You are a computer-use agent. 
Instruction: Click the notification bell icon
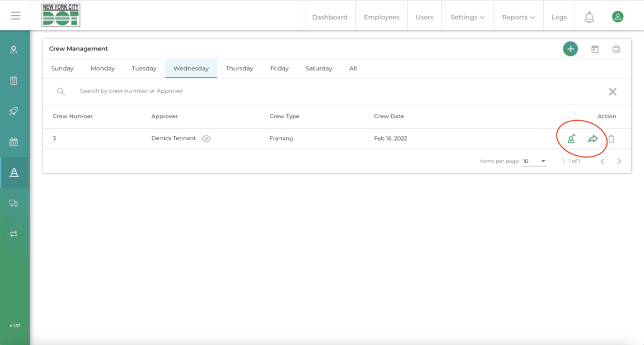tap(589, 17)
